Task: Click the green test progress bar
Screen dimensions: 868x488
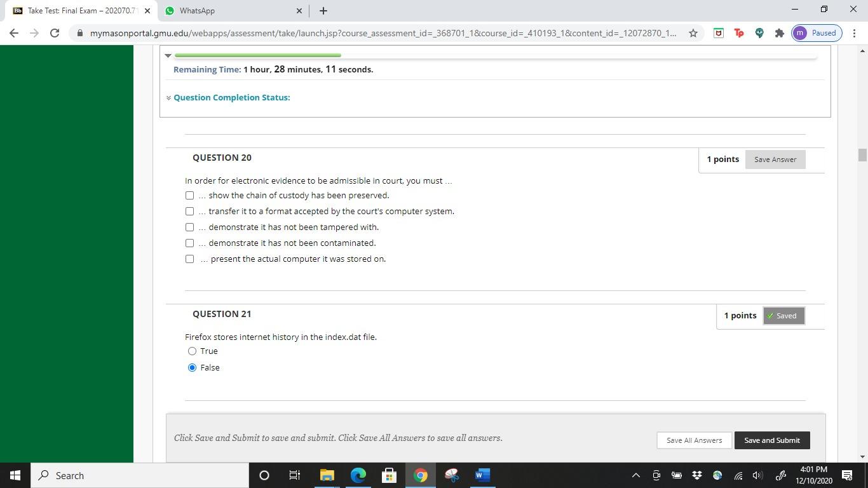Action: 257,55
